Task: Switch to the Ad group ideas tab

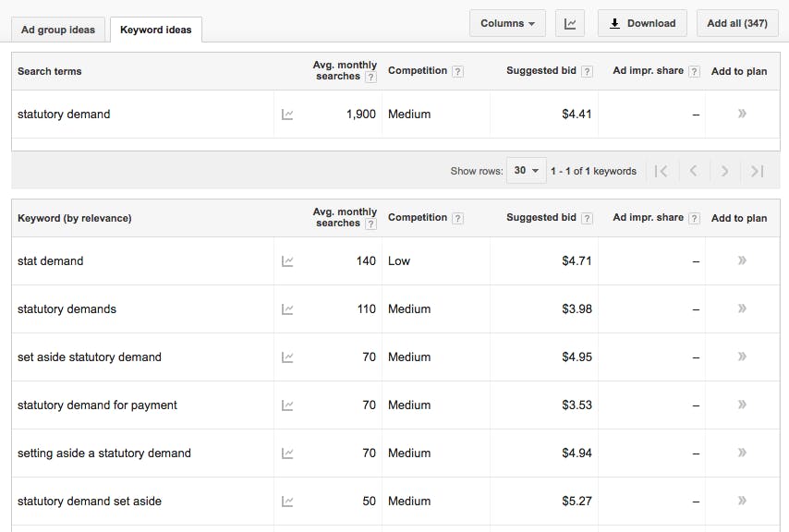Action: [x=57, y=29]
